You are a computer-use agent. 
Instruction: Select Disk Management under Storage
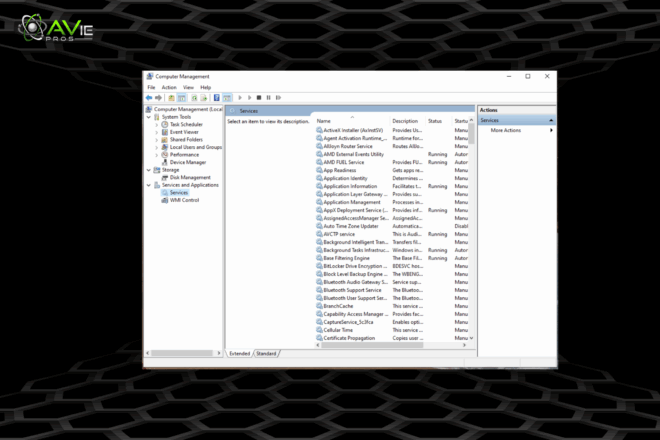coord(190,177)
